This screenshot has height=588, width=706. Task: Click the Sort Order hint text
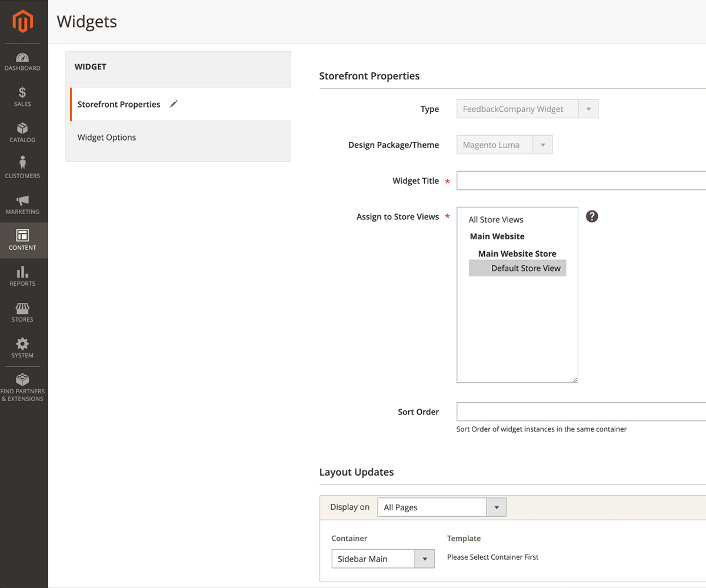(x=542, y=429)
